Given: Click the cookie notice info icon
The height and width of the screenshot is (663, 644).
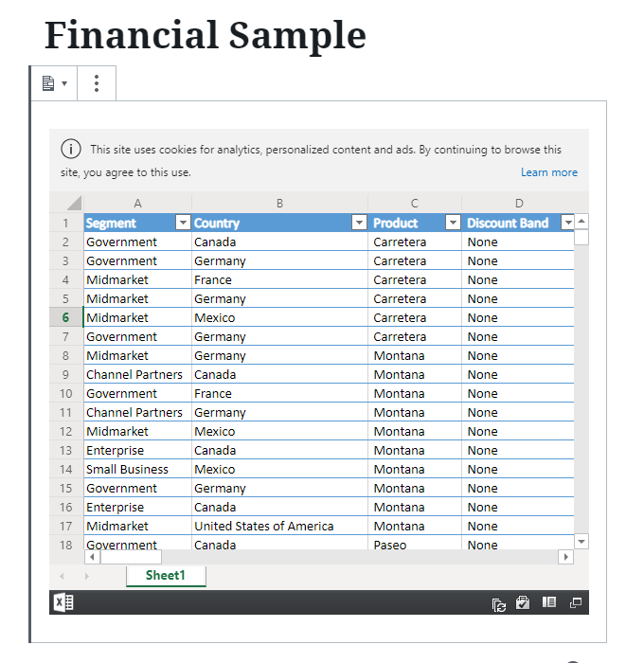Looking at the screenshot, I should click(71, 149).
